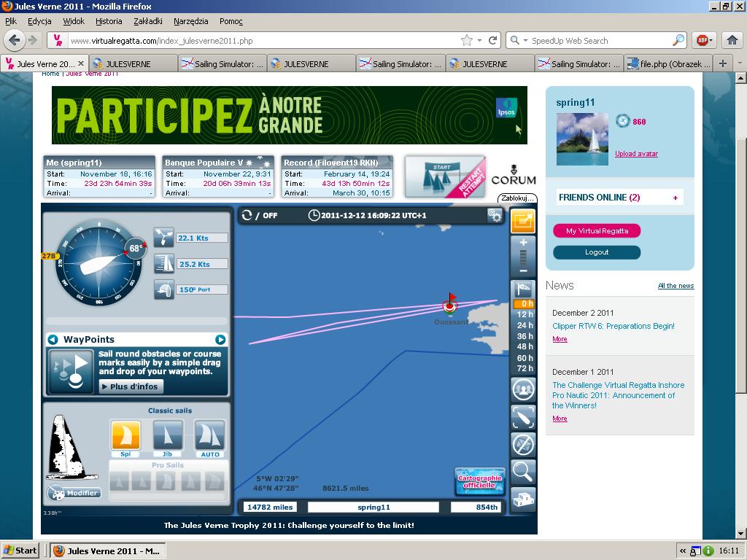Open the Upload avatar link
The image size is (747, 560).
636,154
